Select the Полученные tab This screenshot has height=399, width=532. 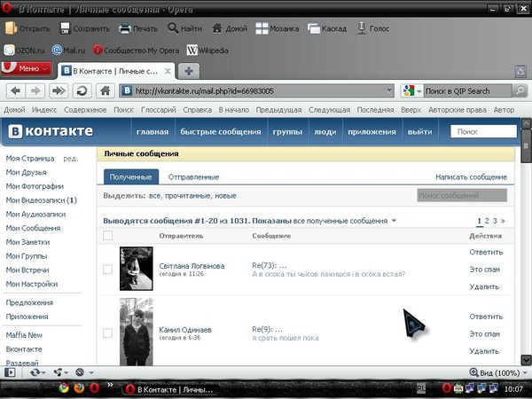point(131,176)
